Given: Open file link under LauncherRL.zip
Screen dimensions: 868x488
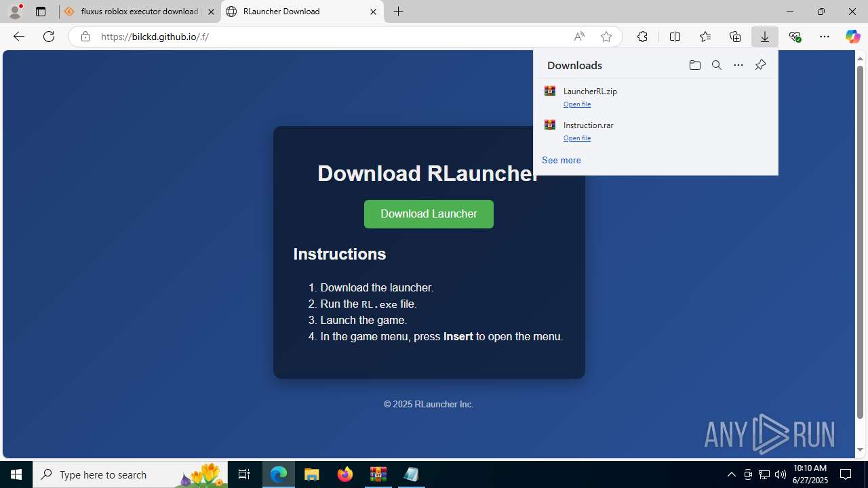Looking at the screenshot, I should (x=577, y=104).
